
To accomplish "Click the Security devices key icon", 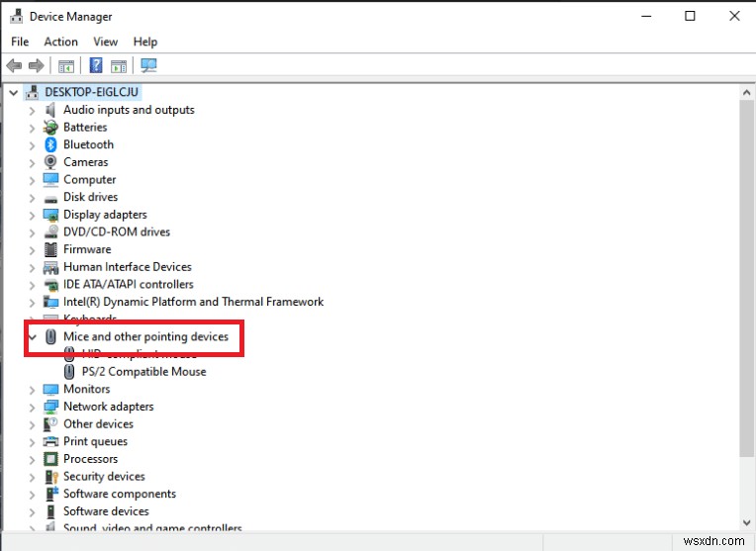I will coord(50,477).
